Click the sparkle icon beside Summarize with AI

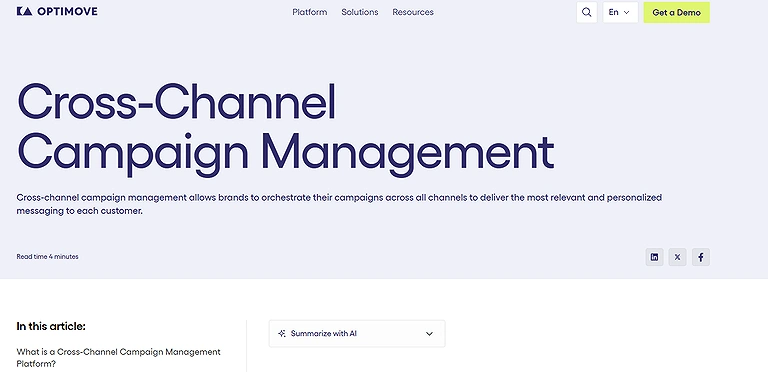tap(282, 334)
